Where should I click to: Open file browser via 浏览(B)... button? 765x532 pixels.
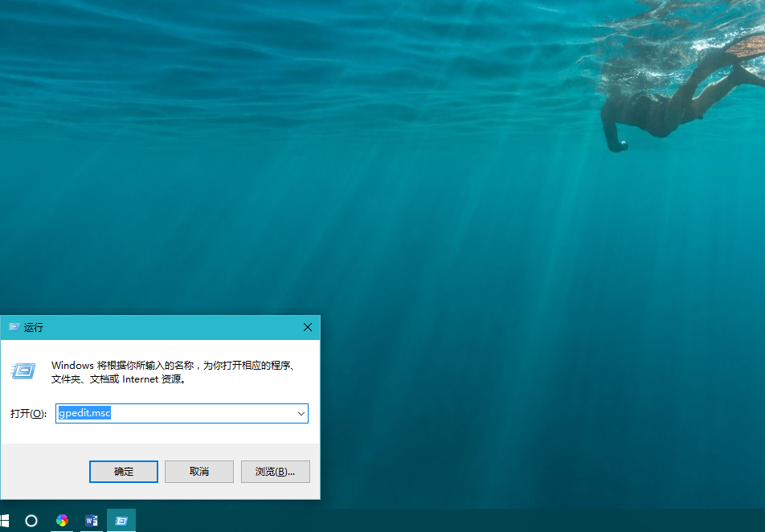point(275,472)
